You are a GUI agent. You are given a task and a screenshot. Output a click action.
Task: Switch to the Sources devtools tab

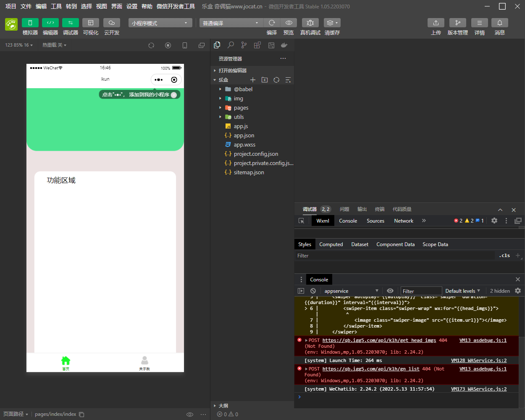375,220
